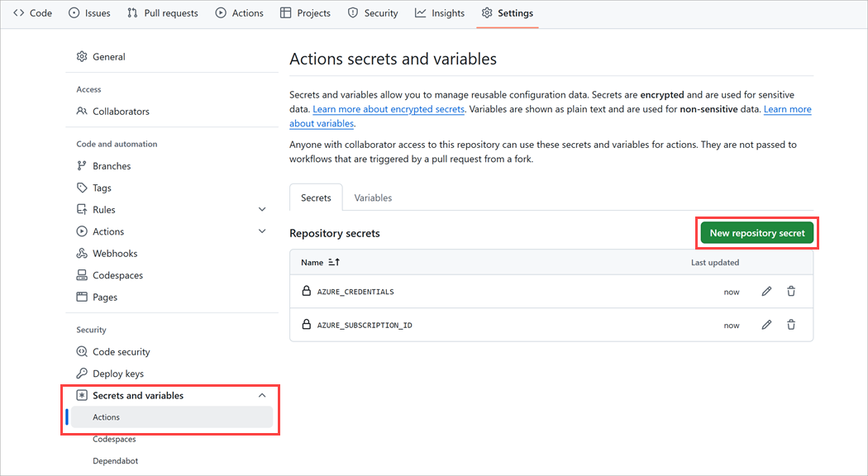Expand the Rules sidebar section
This screenshot has width=868, height=476.
pyautogui.click(x=262, y=209)
